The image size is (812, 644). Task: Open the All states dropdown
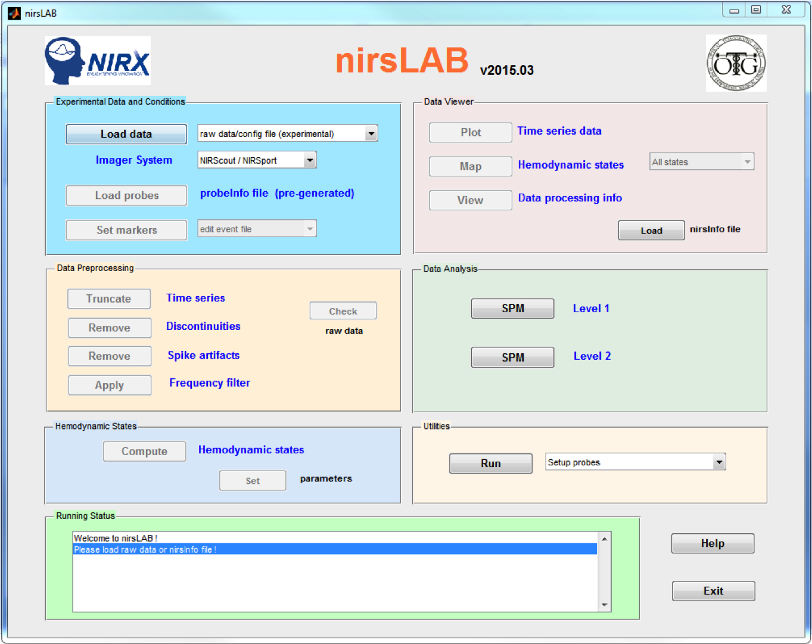(x=702, y=161)
